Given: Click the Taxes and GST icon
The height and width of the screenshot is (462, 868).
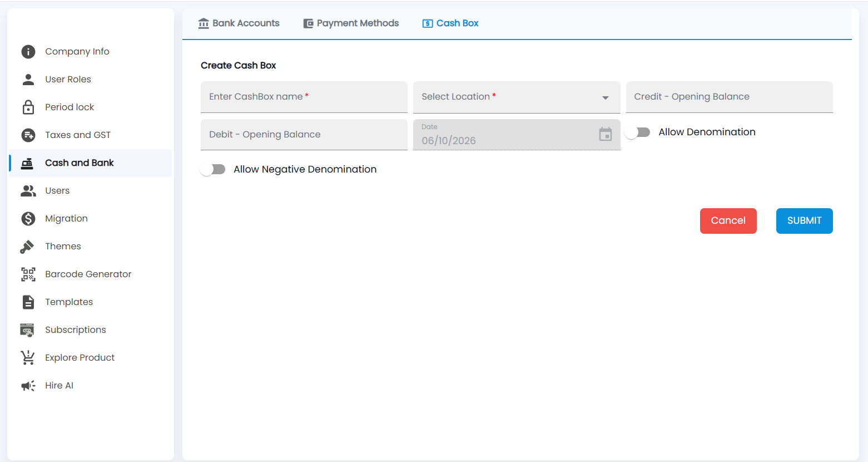Looking at the screenshot, I should pos(28,135).
